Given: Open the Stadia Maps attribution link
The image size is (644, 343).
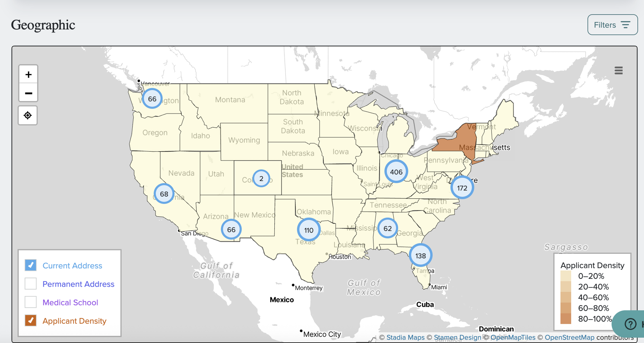Looking at the screenshot, I should [405, 337].
